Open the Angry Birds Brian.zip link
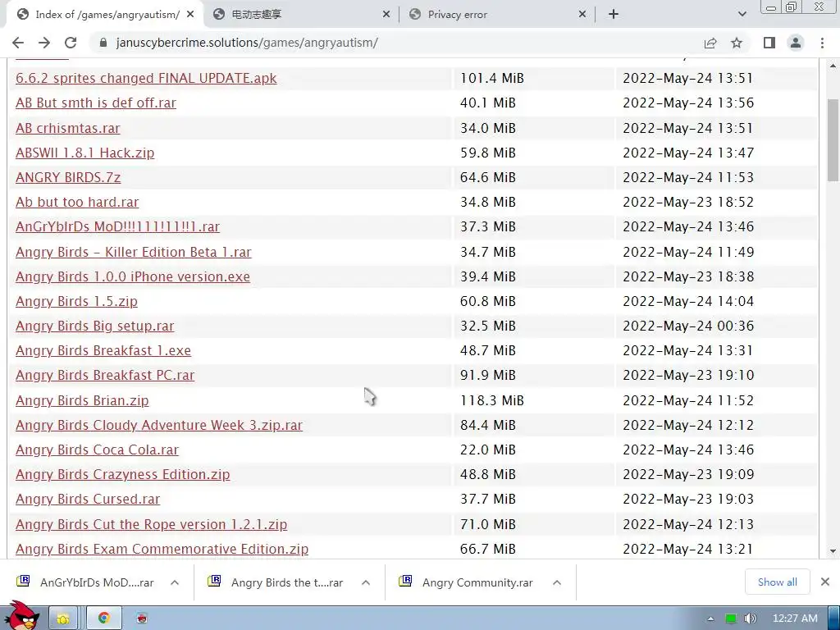This screenshot has width=840, height=630. [x=82, y=400]
